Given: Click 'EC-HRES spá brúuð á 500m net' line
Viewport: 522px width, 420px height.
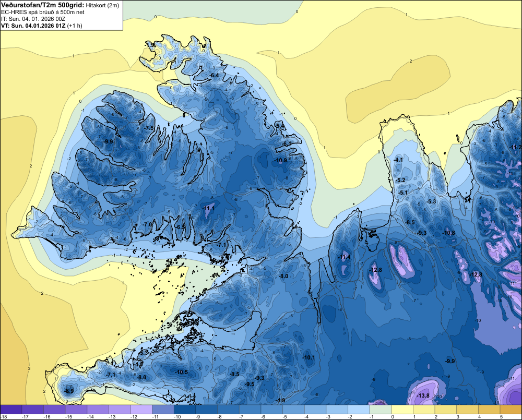Looking at the screenshot, I should (43, 13).
